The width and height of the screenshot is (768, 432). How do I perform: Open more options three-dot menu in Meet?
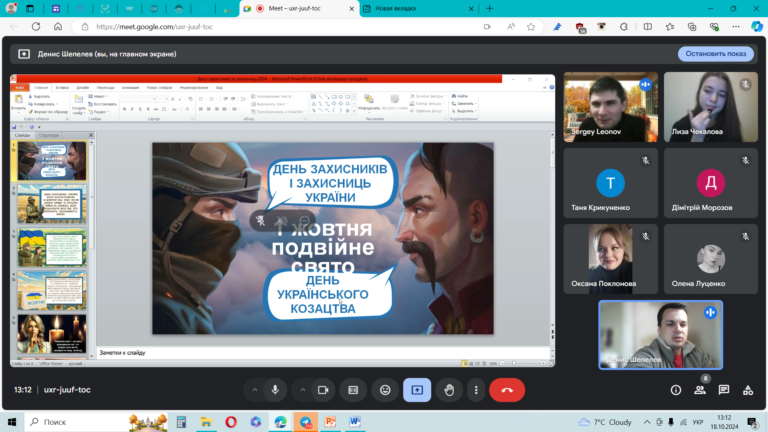[x=476, y=390]
